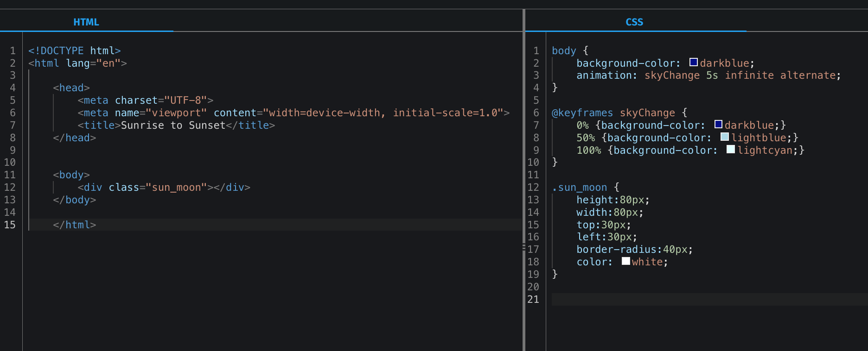Click line number 6 in CSS gutter
Screen dimensions: 868x351
point(536,113)
